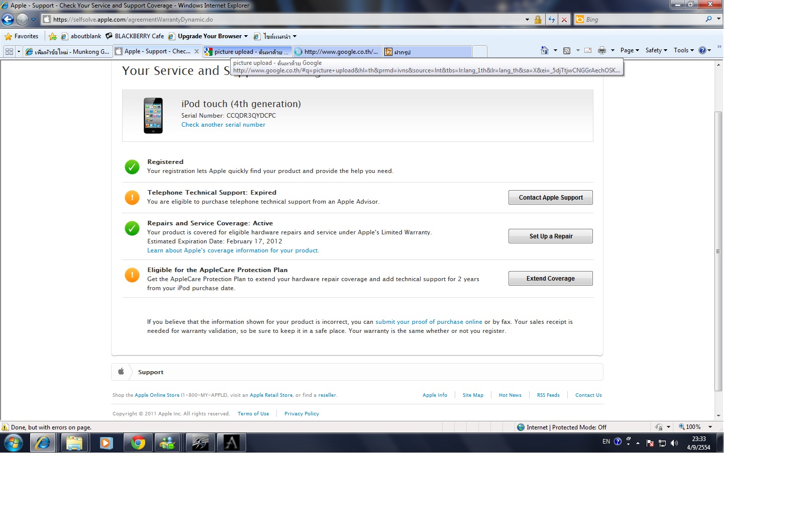Viewport: 812px width, 523px height.
Task: Refresh the page with the refresh icon
Action: (552, 20)
